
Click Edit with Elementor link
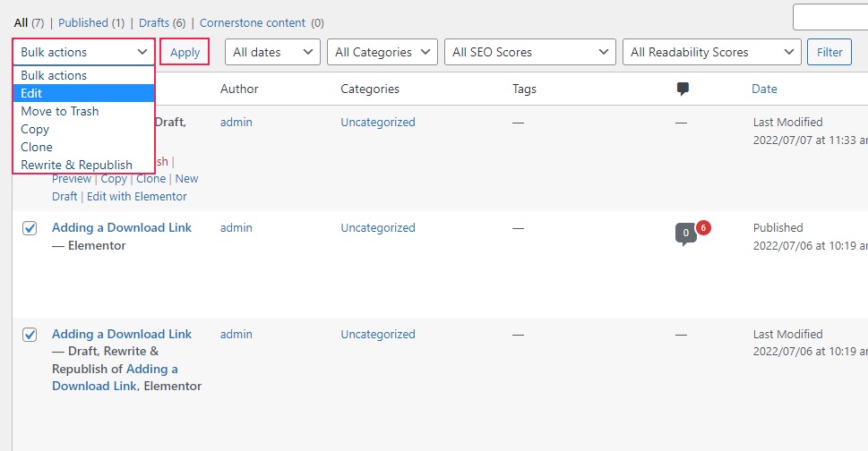pyautogui.click(x=137, y=196)
